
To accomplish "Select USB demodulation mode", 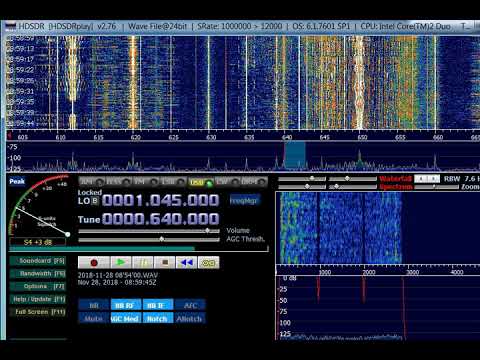I will [x=200, y=182].
